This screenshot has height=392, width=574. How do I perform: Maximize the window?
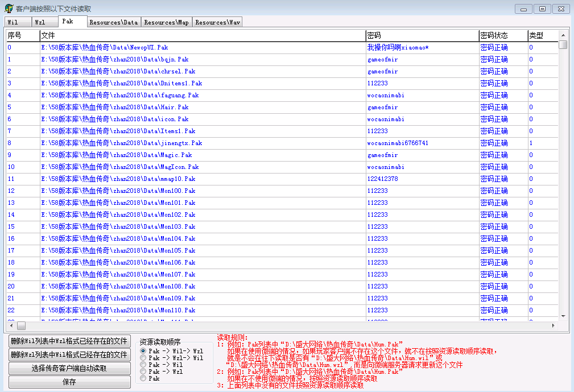coord(542,9)
